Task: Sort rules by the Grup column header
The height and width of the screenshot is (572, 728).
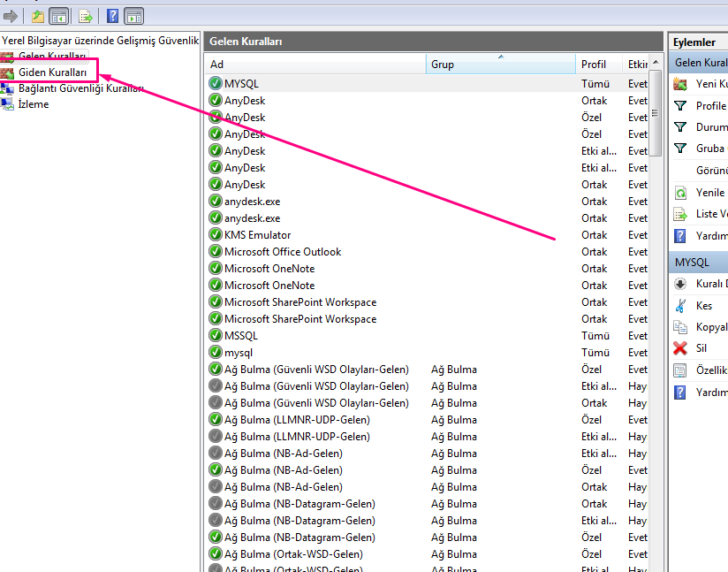Action: pos(500,65)
